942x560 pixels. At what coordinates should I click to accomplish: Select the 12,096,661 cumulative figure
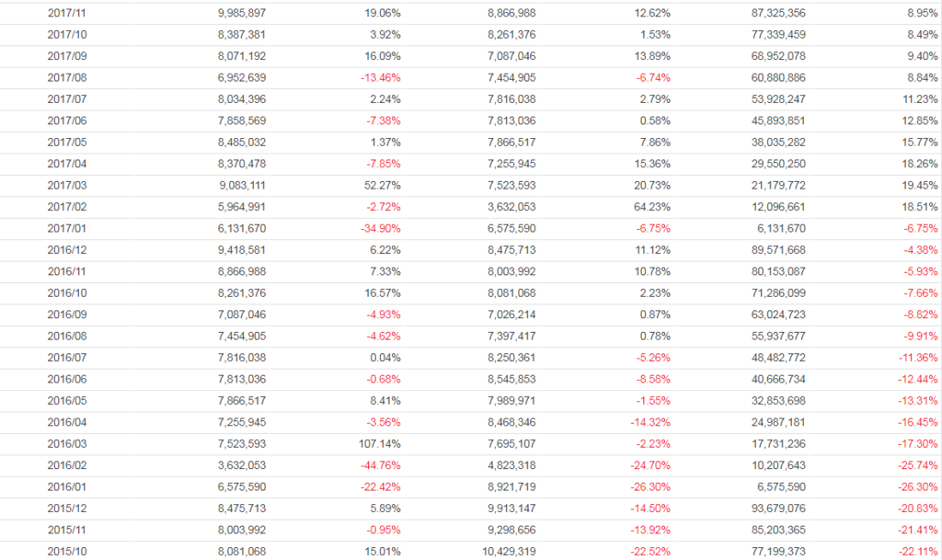point(773,207)
